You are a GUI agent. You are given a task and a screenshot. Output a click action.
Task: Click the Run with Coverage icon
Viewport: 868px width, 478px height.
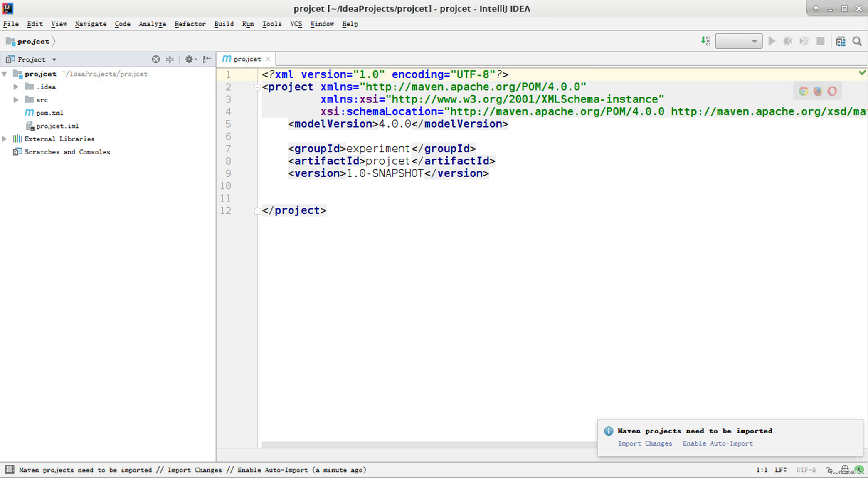(x=804, y=41)
